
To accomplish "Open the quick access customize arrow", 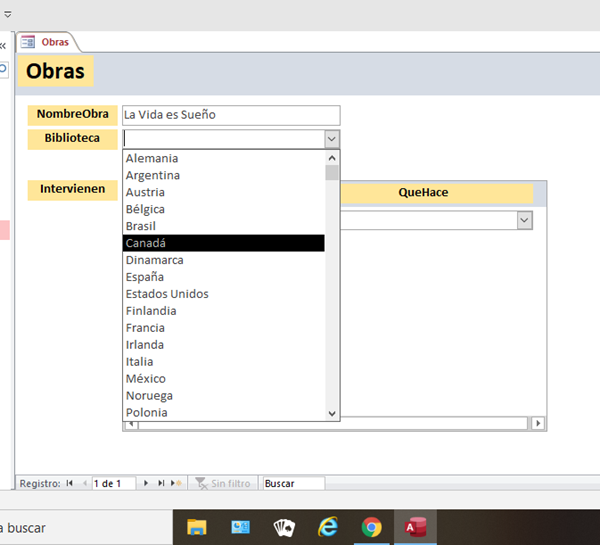I will pyautogui.click(x=8, y=15).
